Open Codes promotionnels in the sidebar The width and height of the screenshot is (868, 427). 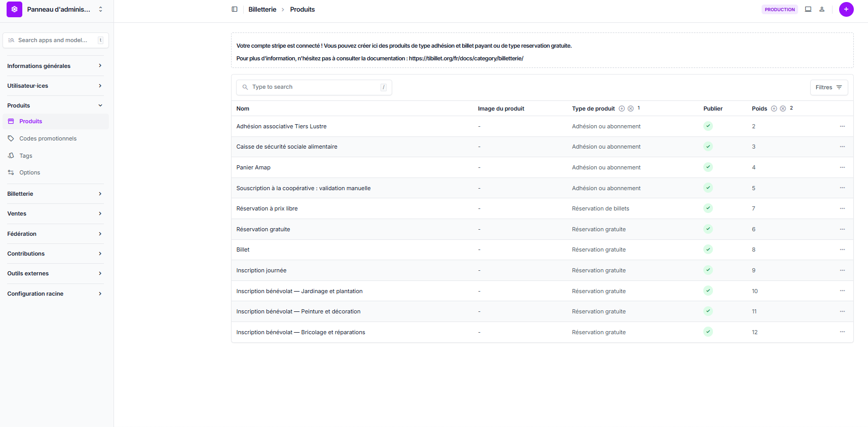click(48, 138)
